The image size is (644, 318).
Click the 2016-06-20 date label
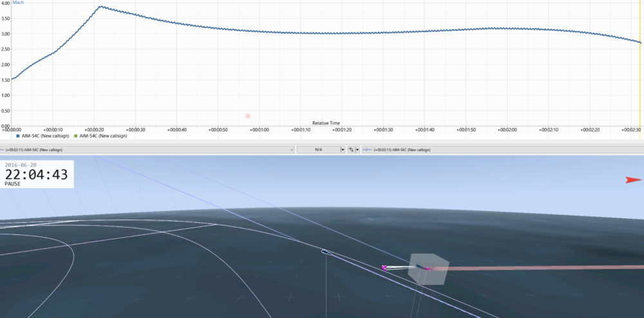coord(21,165)
